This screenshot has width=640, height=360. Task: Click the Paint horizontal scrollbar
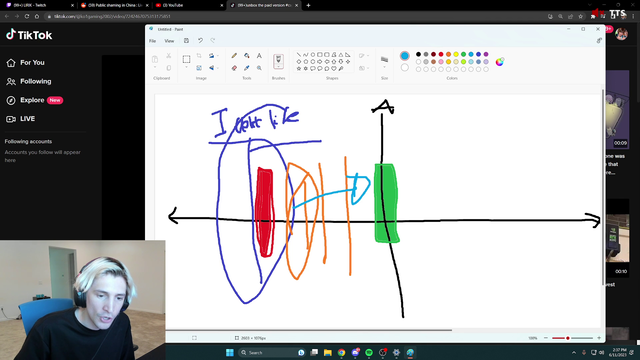[309, 330]
